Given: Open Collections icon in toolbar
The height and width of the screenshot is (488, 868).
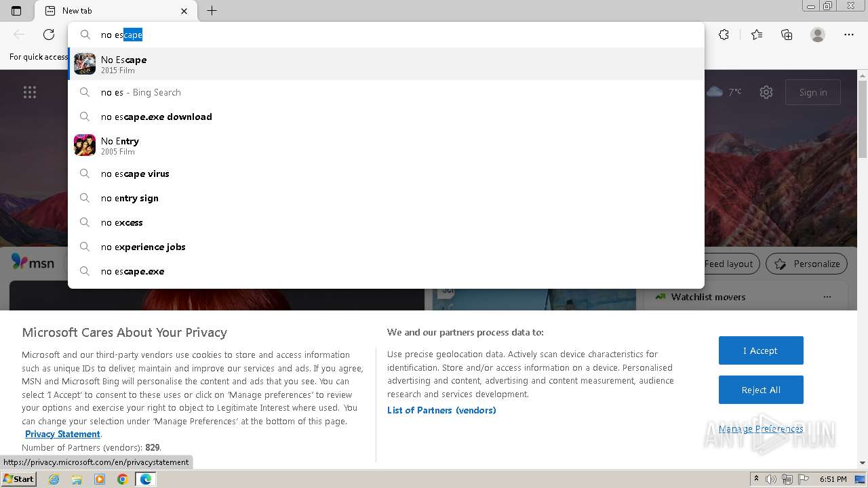Looking at the screenshot, I should (x=787, y=35).
